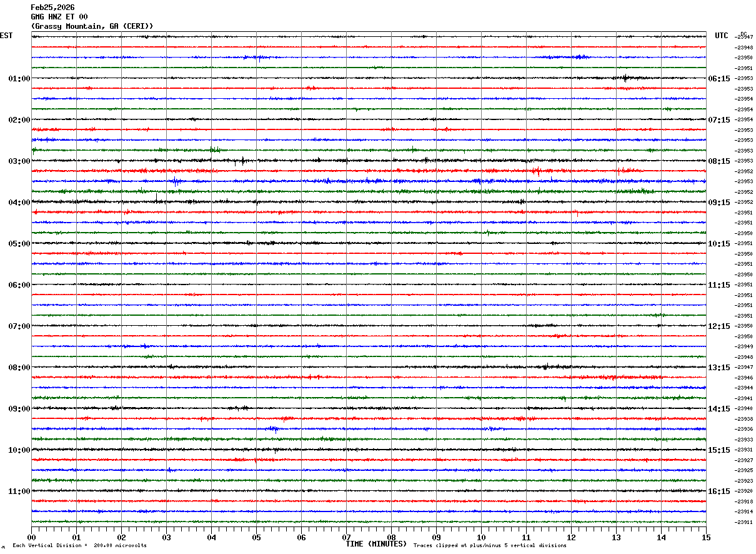Click the TIME (MINUTES) axis title

376,544
